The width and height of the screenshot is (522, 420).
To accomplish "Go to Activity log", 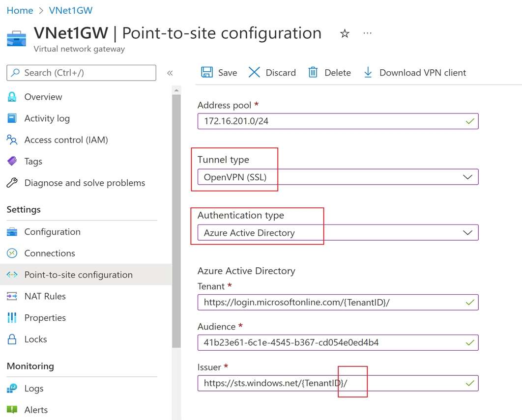I will click(x=47, y=118).
